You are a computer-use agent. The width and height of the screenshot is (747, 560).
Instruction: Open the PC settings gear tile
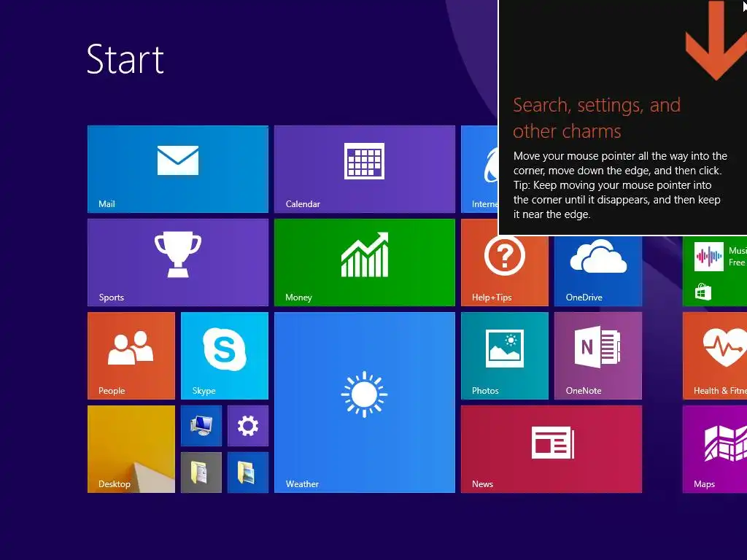pos(248,426)
